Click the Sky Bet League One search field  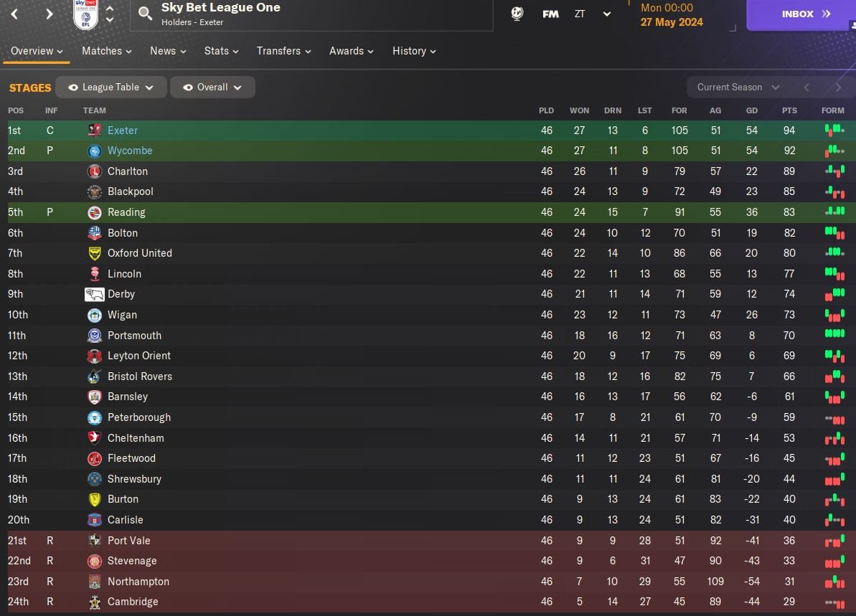[316, 14]
